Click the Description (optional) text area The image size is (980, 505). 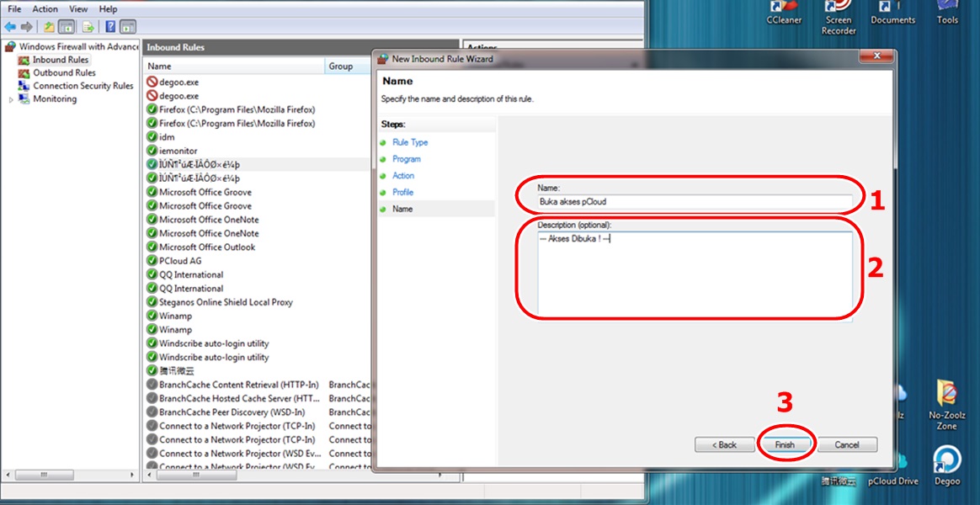pyautogui.click(x=695, y=276)
